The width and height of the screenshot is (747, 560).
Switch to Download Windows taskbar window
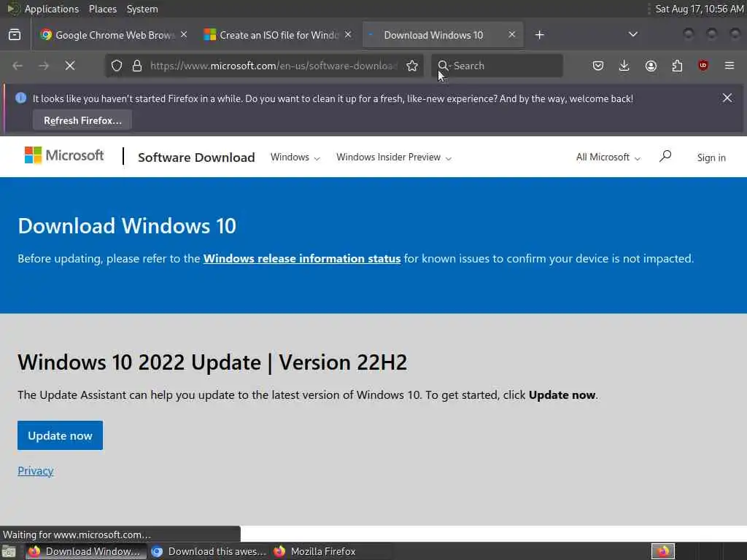86,551
